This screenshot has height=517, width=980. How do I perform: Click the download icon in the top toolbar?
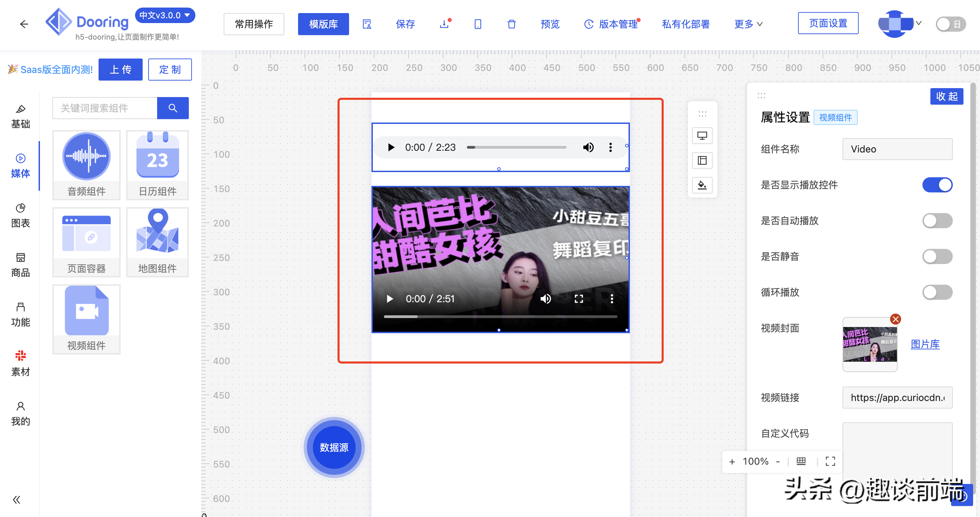(x=444, y=24)
